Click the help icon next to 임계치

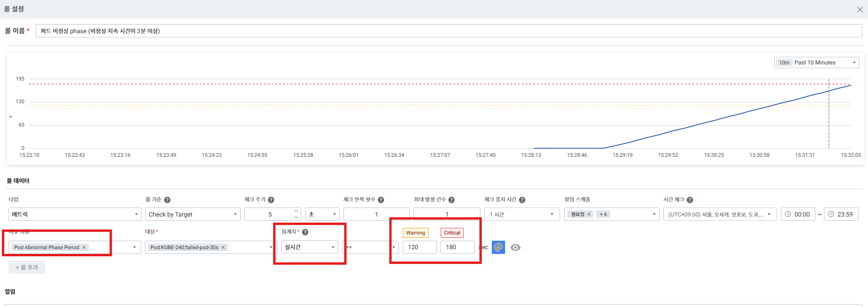[305, 232]
